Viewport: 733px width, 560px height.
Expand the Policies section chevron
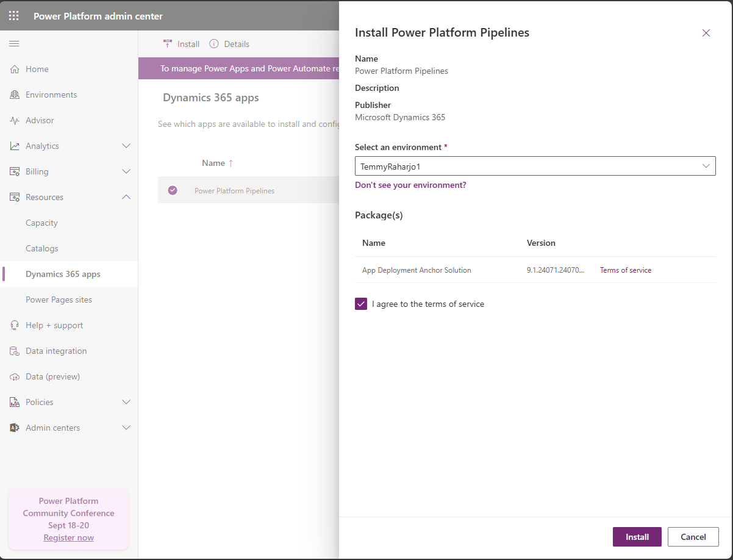coord(126,402)
